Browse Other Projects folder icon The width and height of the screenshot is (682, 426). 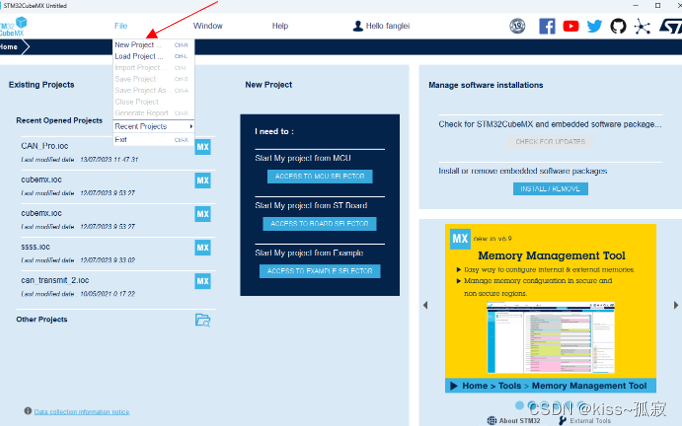[203, 320]
